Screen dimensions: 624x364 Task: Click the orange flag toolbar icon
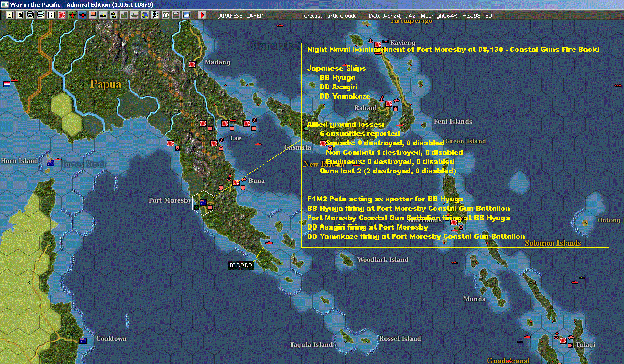(93, 16)
